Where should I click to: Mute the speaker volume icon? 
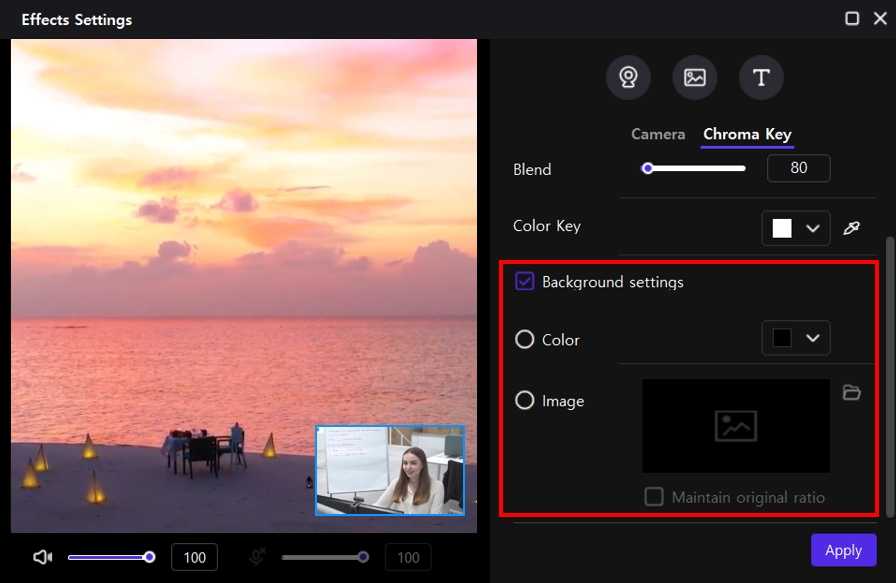(x=42, y=557)
